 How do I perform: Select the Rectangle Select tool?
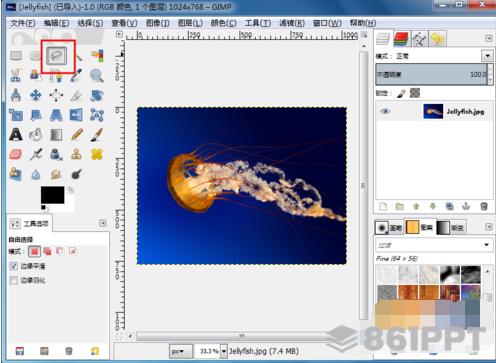click(x=16, y=55)
